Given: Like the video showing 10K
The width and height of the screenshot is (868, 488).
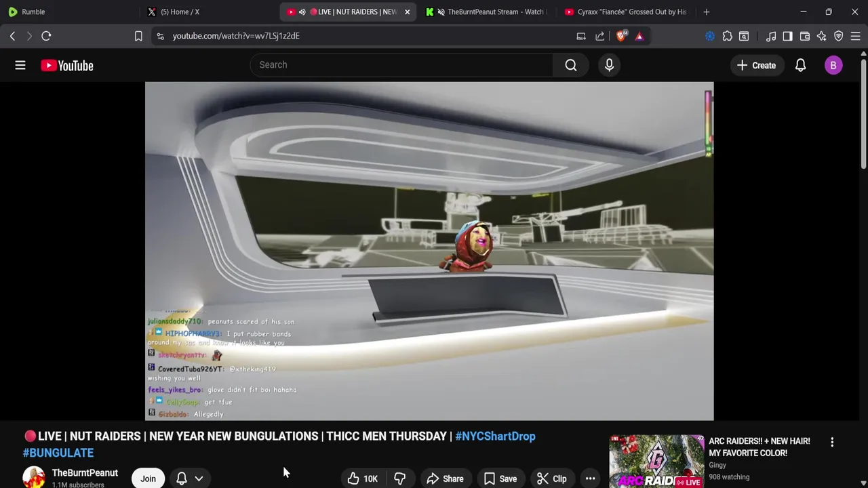Looking at the screenshot, I should pyautogui.click(x=363, y=479).
